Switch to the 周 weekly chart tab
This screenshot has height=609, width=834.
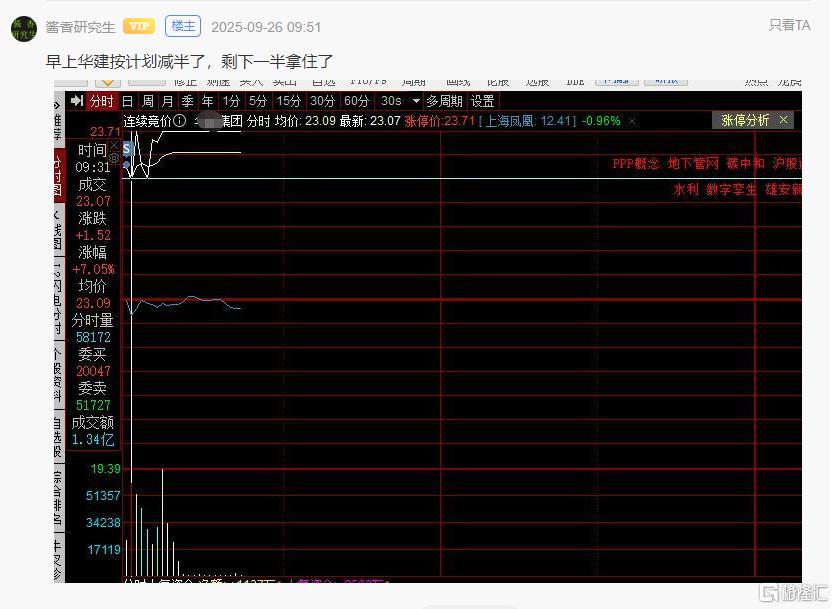148,101
